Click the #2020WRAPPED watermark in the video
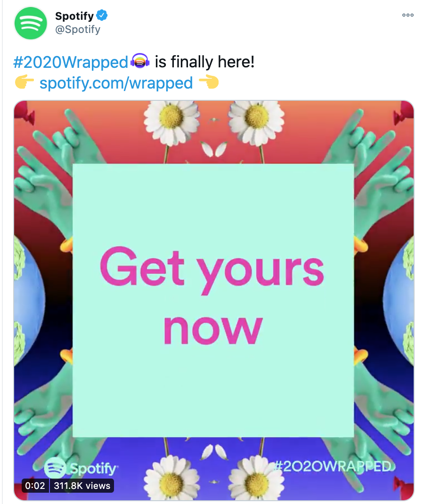The height and width of the screenshot is (504, 424). (x=333, y=466)
